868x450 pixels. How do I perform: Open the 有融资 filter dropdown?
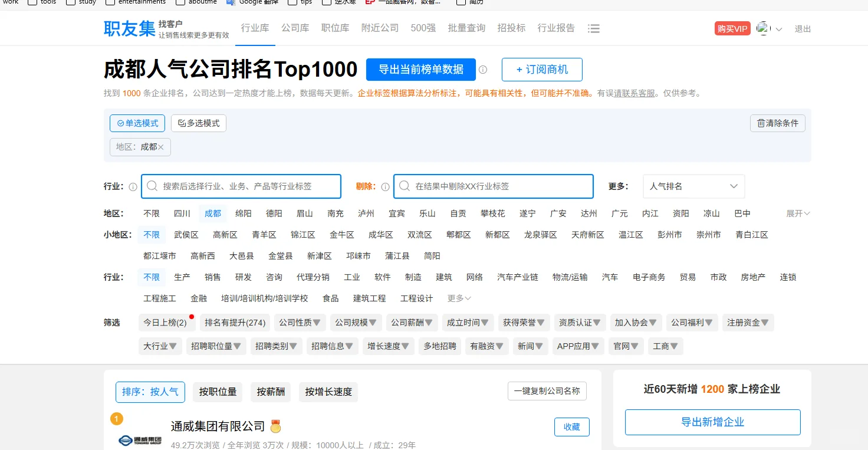tap(487, 346)
